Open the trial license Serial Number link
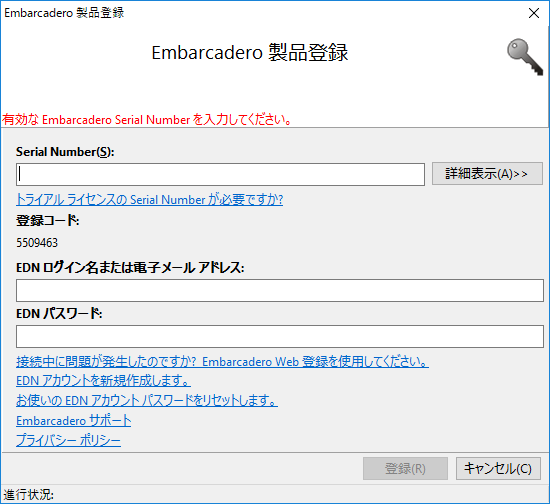Image resolution: width=550 pixels, height=504 pixels. pos(149,200)
